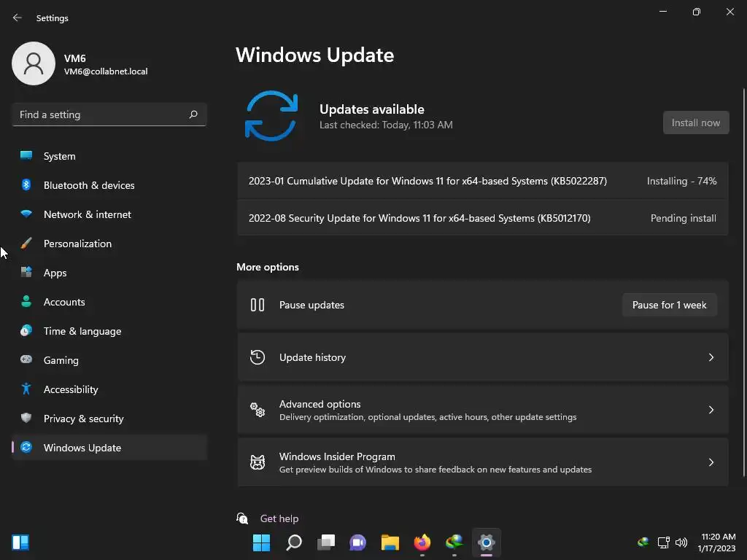The height and width of the screenshot is (560, 747).
Task: Open Privacy & security page
Action: 109,418
